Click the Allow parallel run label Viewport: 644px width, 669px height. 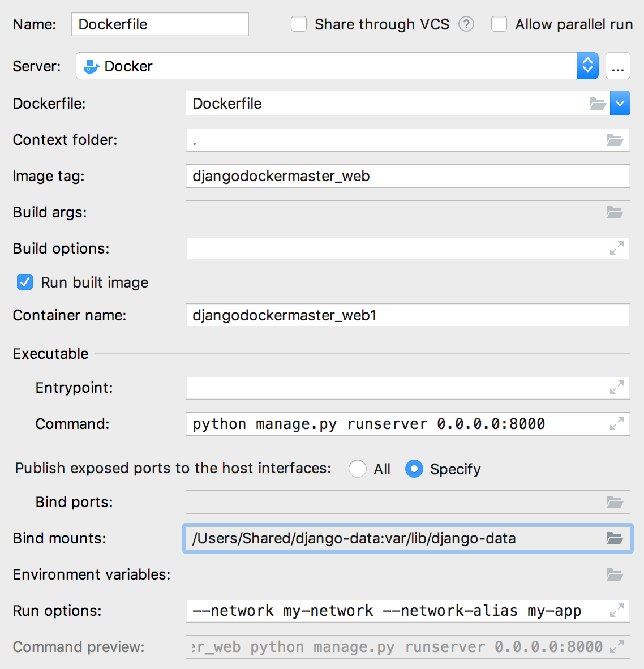574,24
